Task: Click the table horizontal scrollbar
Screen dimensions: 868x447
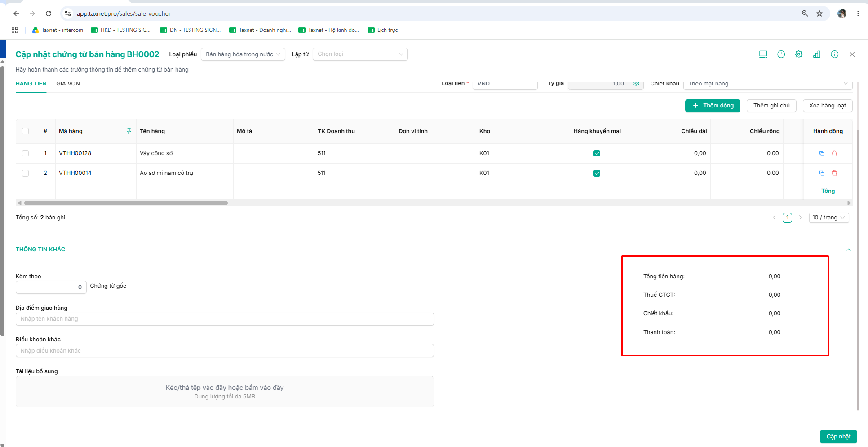Action: [126, 203]
